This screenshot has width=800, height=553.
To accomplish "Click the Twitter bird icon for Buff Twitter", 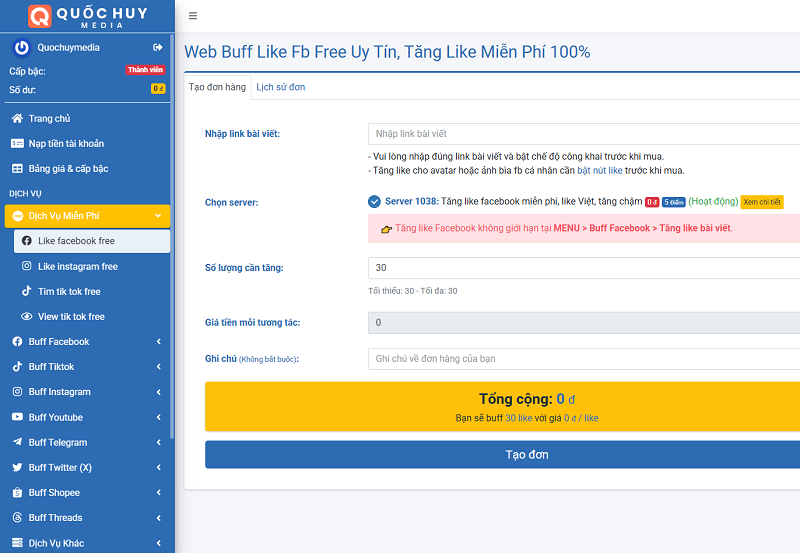I will (17, 467).
